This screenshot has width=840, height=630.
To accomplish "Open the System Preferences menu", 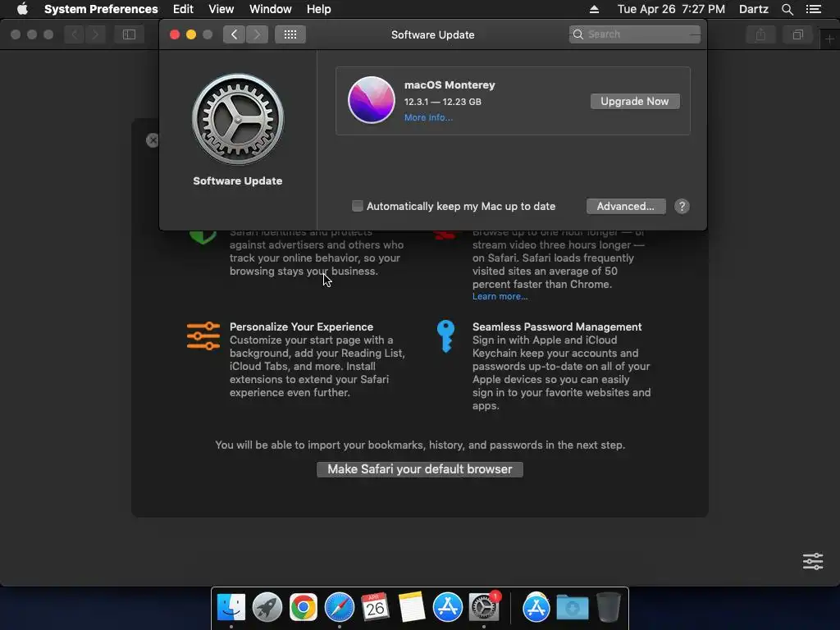I will coord(101,9).
